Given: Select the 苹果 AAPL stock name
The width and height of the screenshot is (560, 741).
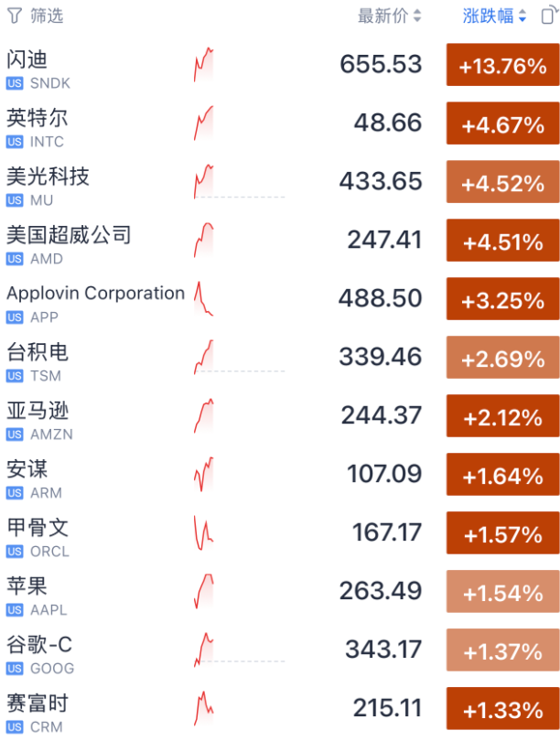Looking at the screenshot, I should [27, 586].
